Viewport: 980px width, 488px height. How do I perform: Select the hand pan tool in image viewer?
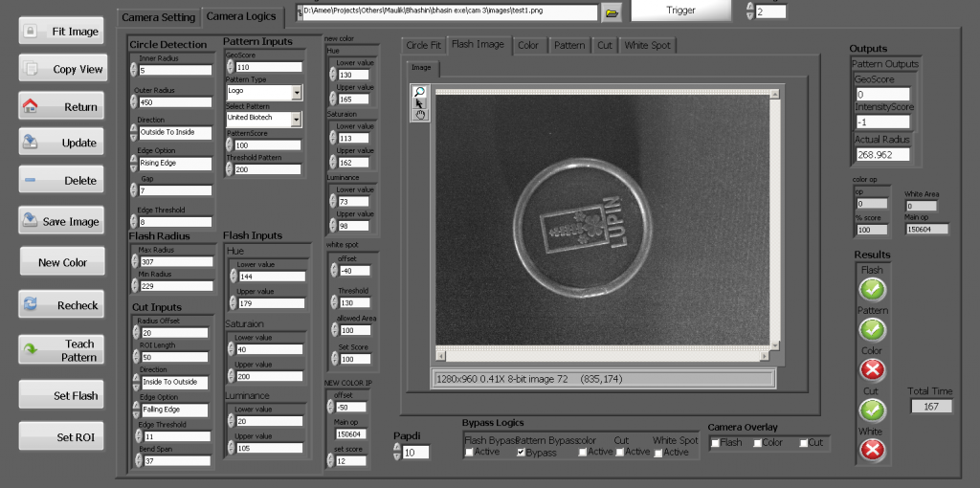click(x=418, y=115)
